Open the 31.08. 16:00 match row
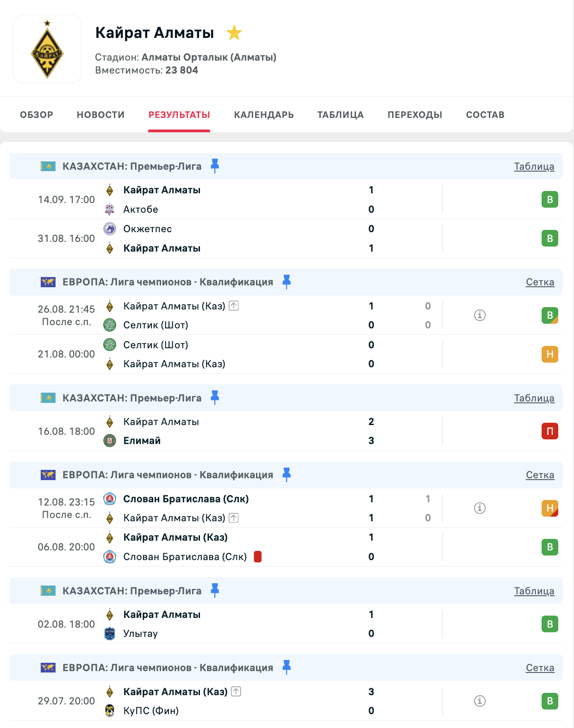Viewport: 574px width, 728px height. (286, 239)
